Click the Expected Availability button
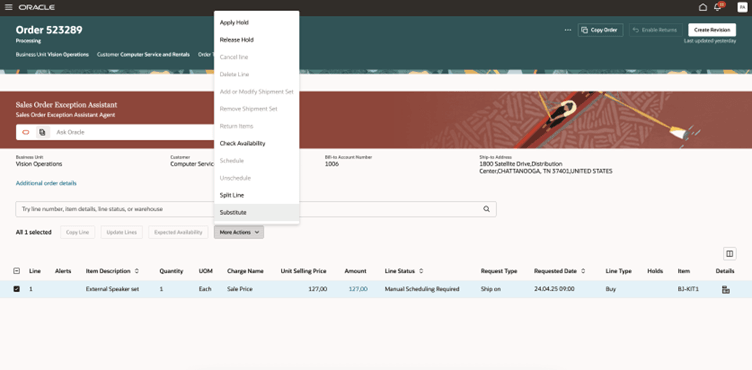Image resolution: width=752 pixels, height=370 pixels. point(178,232)
